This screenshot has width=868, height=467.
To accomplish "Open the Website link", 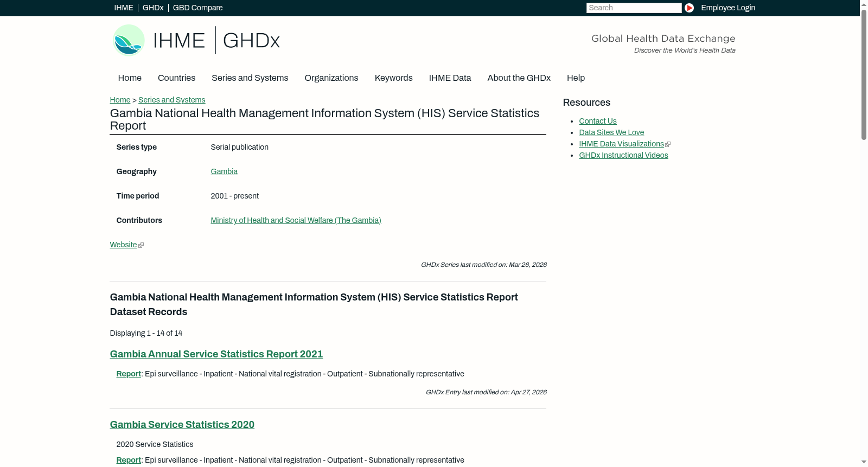I will coord(123,245).
